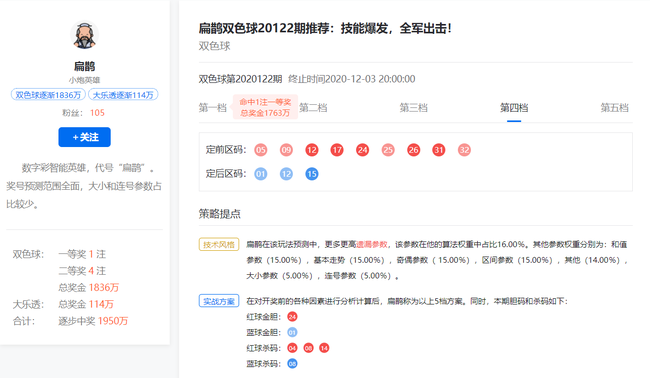Open the 第三档 tab
Viewport: 650px width, 378px height.
pyautogui.click(x=414, y=108)
